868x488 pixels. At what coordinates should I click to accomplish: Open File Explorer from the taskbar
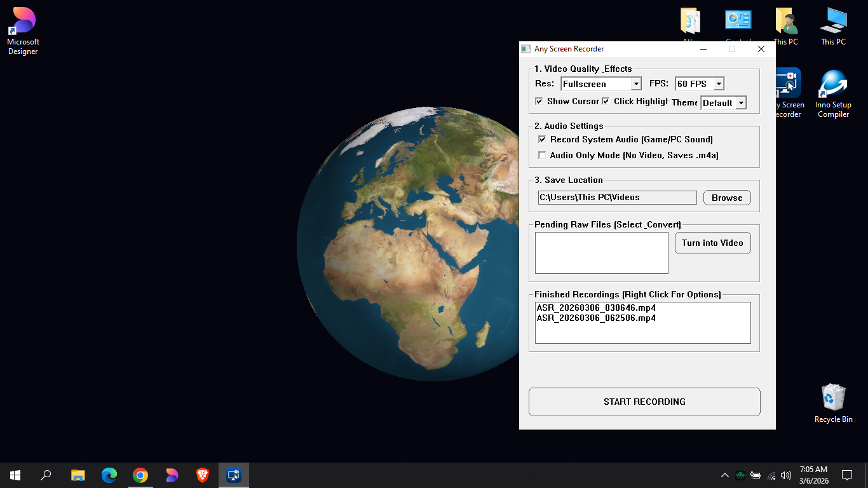78,475
